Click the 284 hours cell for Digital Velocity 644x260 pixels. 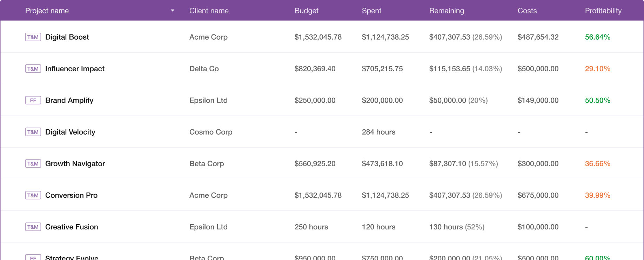(x=378, y=131)
